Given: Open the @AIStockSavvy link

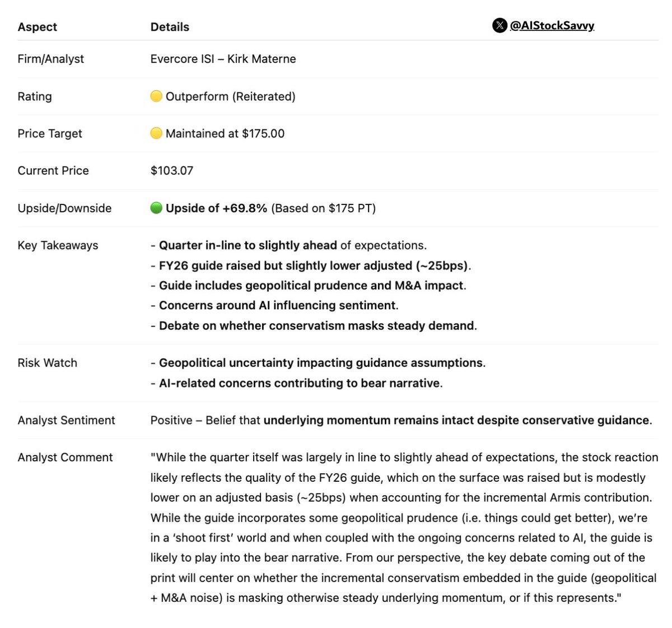Looking at the screenshot, I should (x=552, y=26).
